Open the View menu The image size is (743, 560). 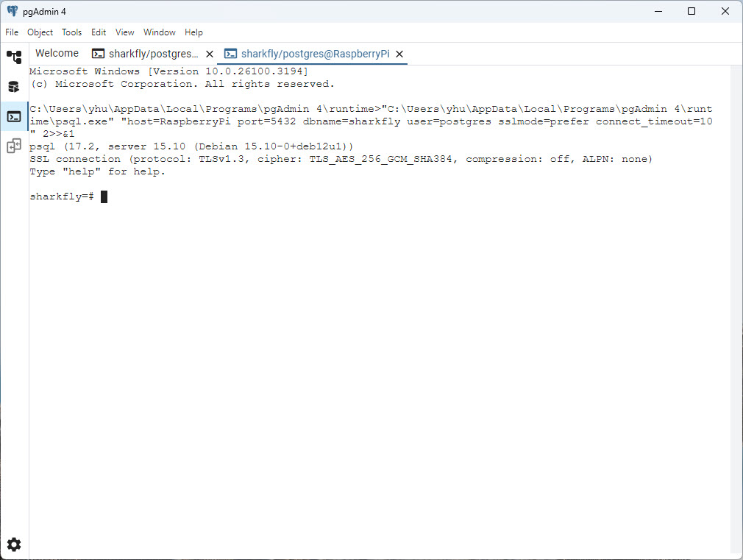124,32
